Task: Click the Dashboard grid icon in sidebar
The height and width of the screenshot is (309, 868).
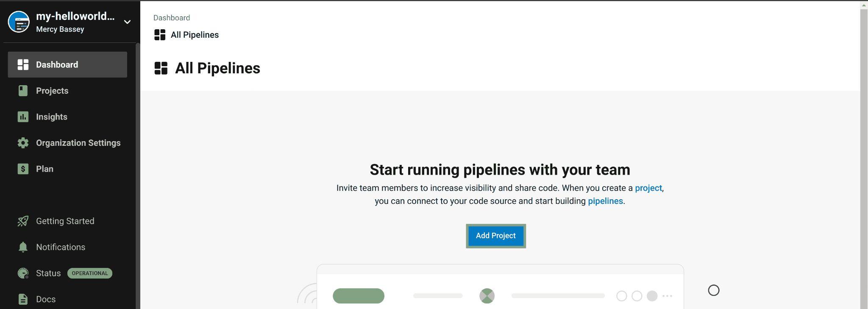Action: (23, 64)
